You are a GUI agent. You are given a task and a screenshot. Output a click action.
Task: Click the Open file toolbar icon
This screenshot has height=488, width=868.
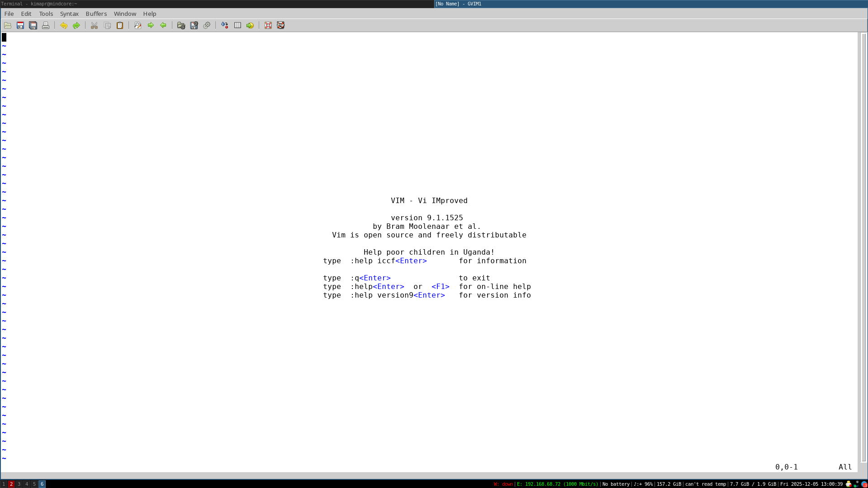click(x=8, y=25)
